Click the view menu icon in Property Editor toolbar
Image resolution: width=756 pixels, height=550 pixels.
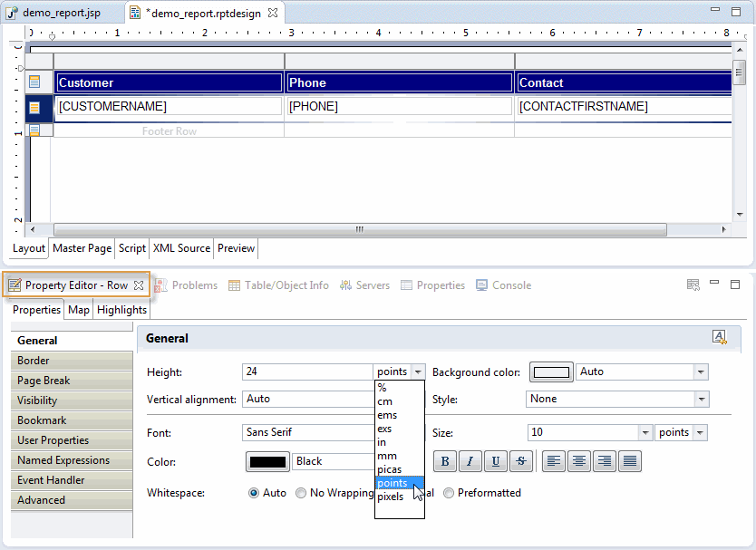pos(693,285)
